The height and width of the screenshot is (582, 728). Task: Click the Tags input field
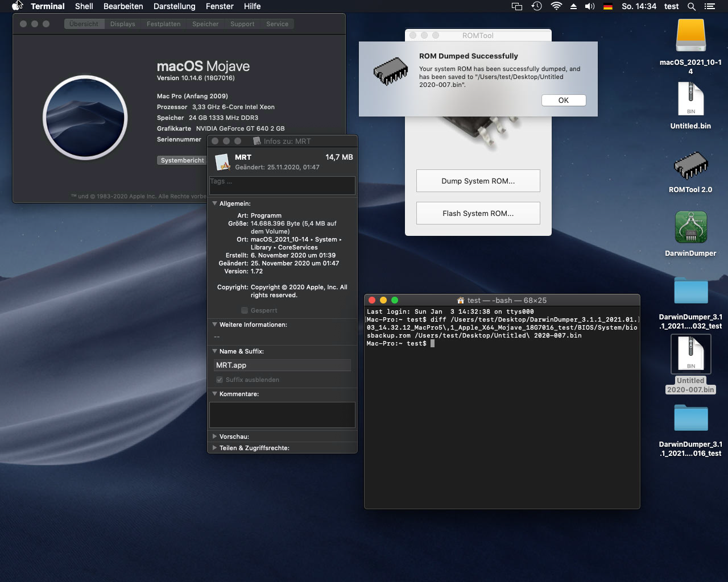(282, 185)
